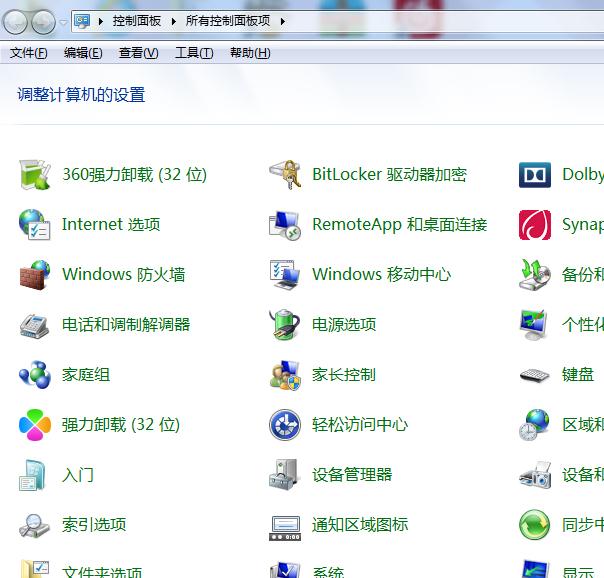604x578 pixels.
Task: Click the 家长控制 icon
Action: (x=285, y=375)
